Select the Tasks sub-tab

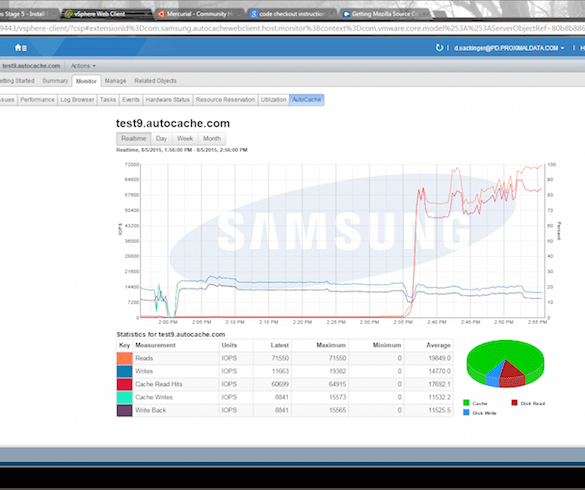[x=108, y=100]
